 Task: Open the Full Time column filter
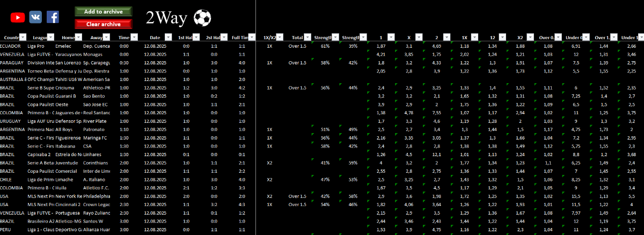252,38
